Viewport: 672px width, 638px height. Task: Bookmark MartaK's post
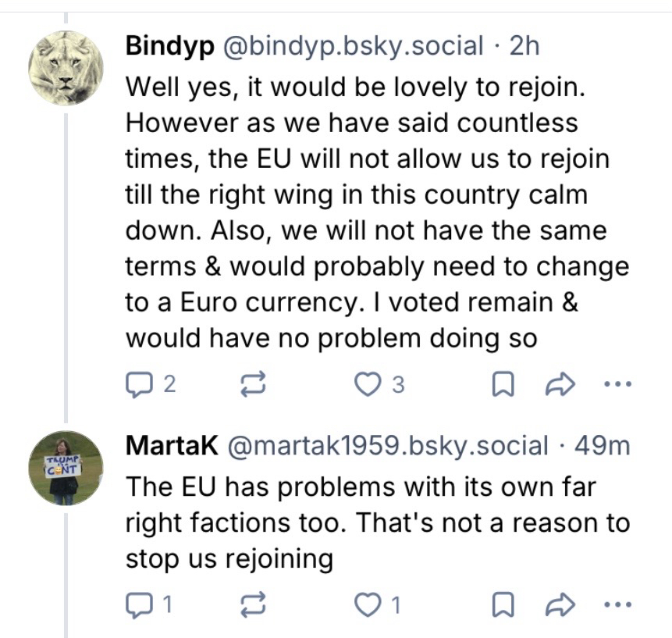500,603
